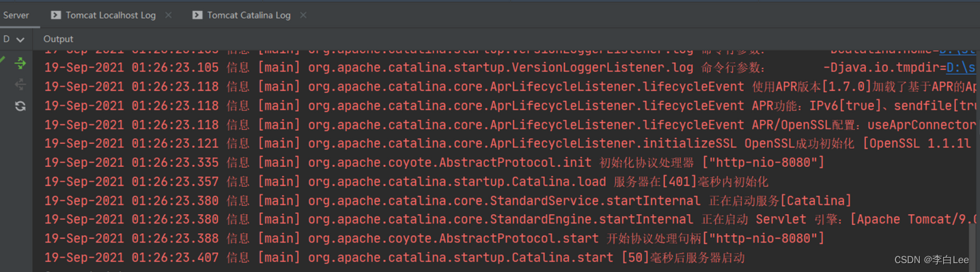Click the vertical scrollbar thumb at right
The height and width of the screenshot is (272, 980).
point(972,245)
